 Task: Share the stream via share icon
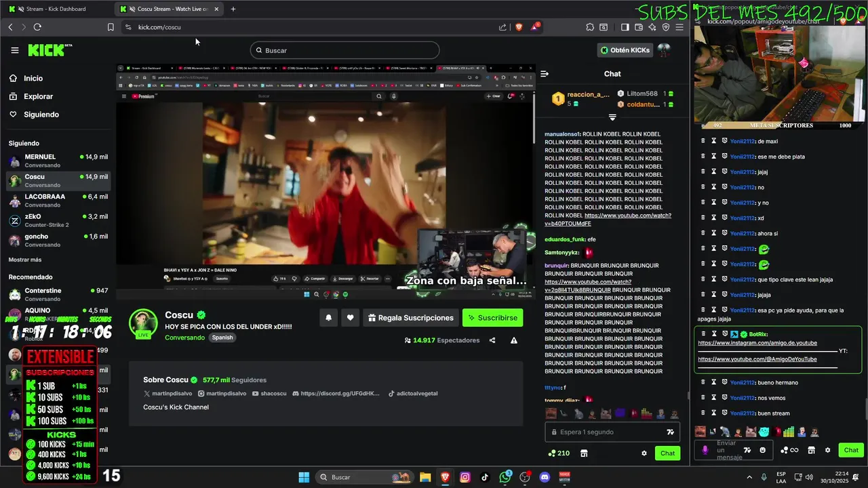click(492, 340)
